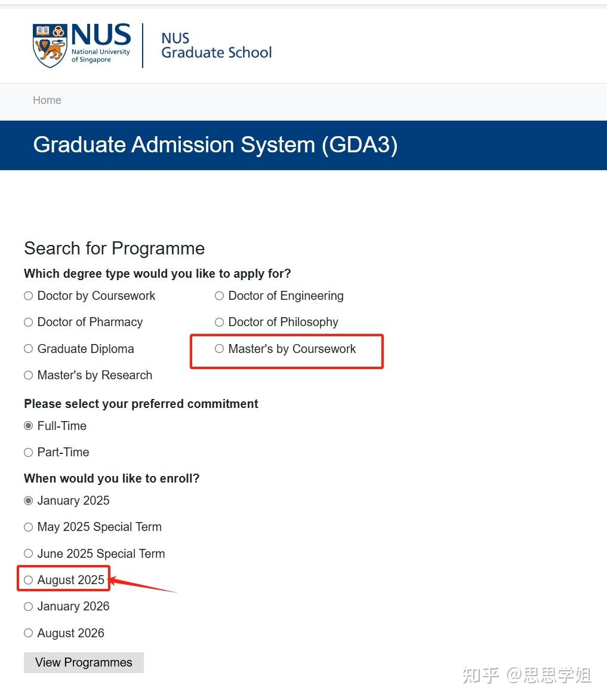Pick August 2025 enrollment intake
This screenshot has width=607, height=700.
tap(28, 579)
